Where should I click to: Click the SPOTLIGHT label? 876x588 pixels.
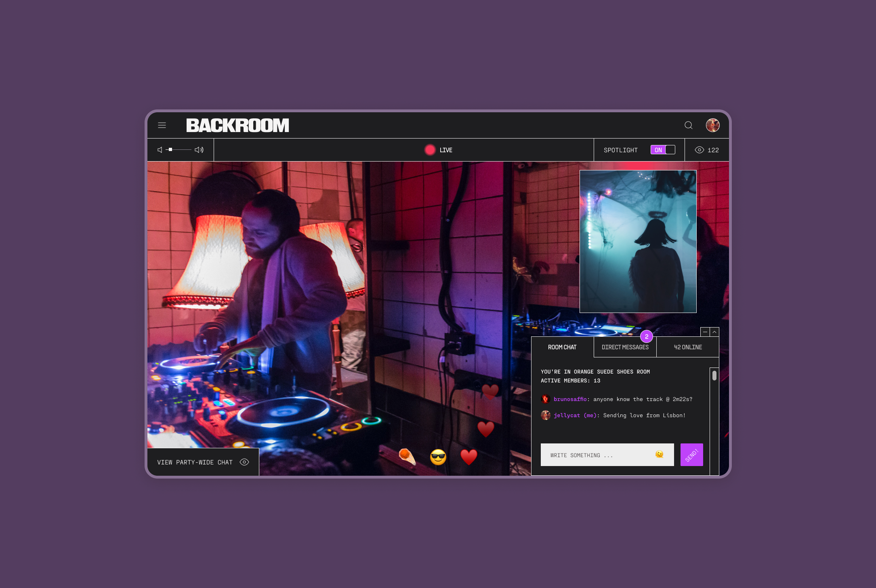(x=621, y=150)
